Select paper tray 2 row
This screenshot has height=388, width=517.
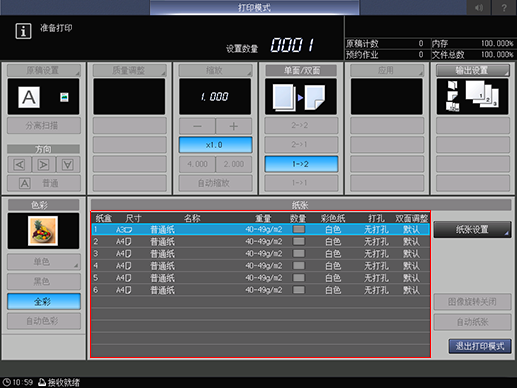coord(260,241)
